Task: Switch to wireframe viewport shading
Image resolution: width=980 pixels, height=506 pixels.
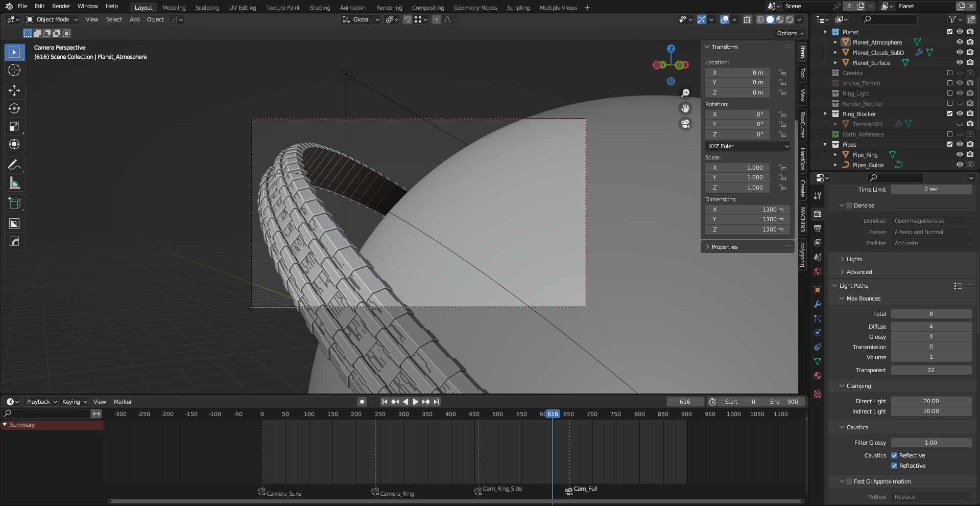Action: [760, 19]
